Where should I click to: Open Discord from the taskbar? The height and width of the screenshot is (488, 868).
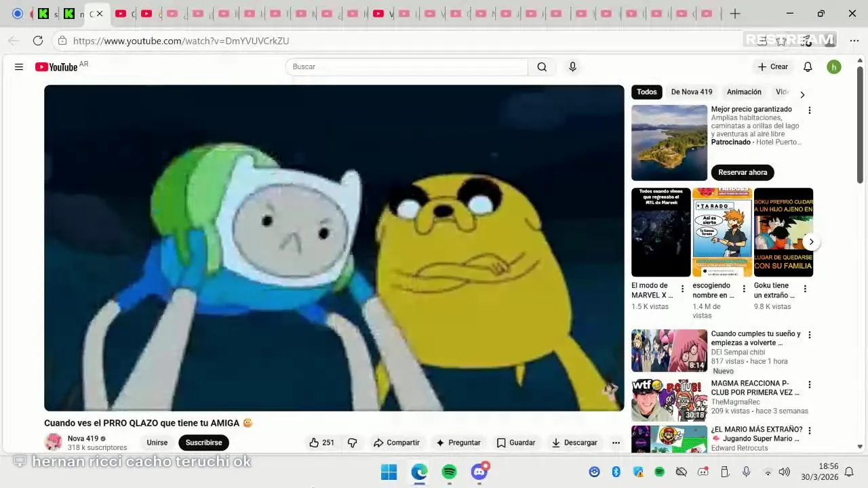[479, 472]
